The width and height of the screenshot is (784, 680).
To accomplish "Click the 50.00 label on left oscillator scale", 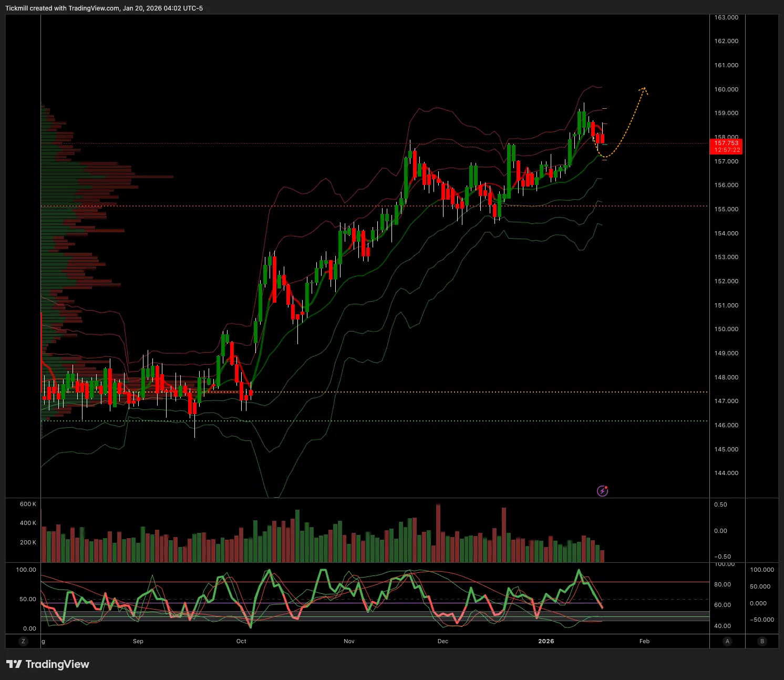I will click(x=26, y=599).
